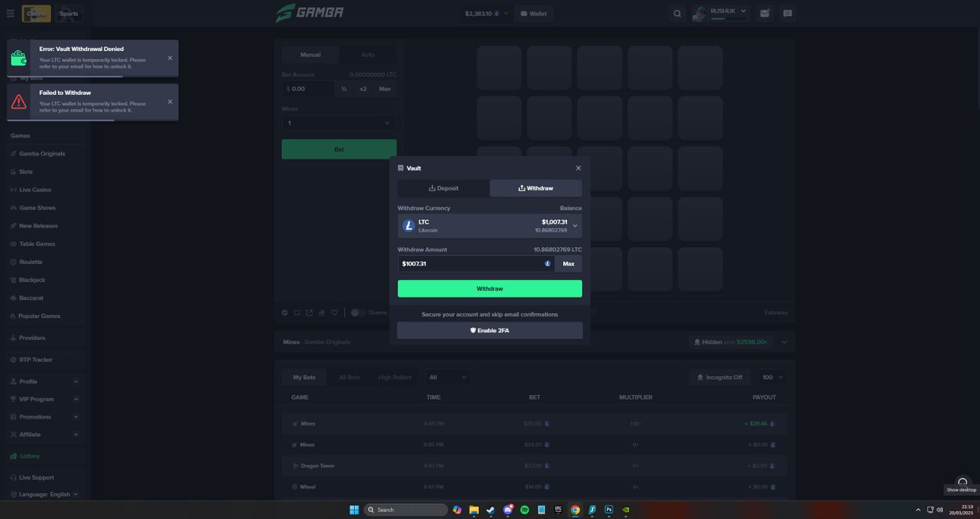Toggle the Theme switch under the game
Viewport: 980px width, 519px height.
(357, 312)
